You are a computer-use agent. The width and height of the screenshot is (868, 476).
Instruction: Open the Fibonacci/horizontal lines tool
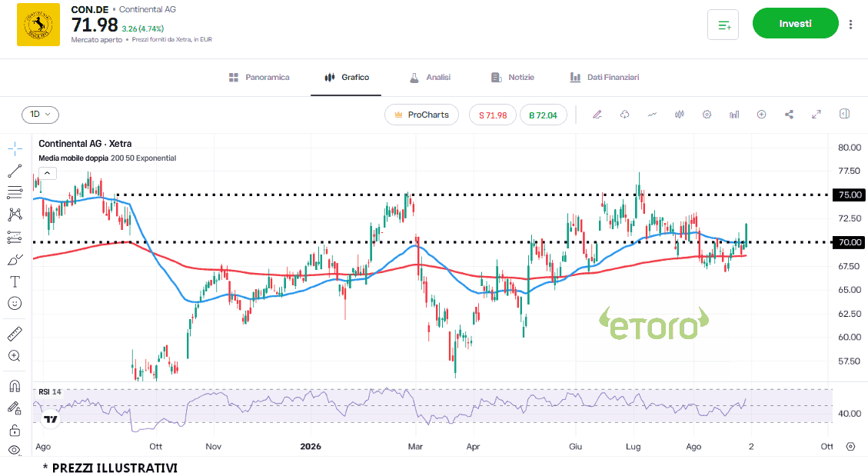click(15, 192)
